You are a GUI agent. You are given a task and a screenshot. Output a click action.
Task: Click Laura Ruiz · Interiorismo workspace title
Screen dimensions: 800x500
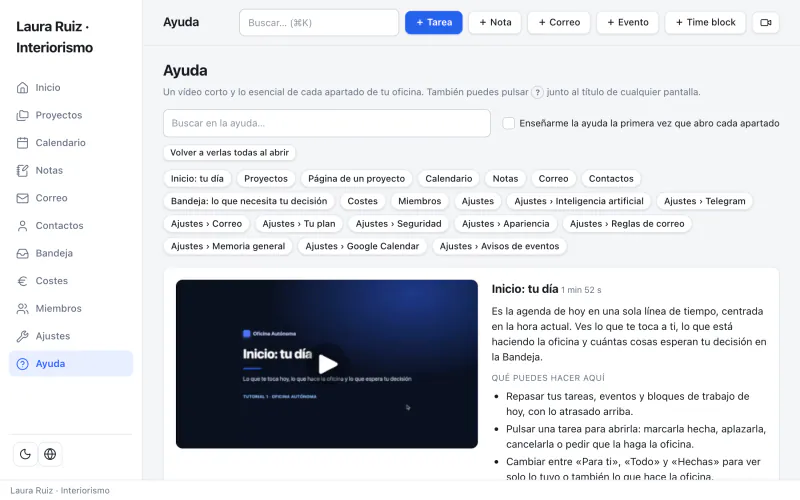[55, 37]
